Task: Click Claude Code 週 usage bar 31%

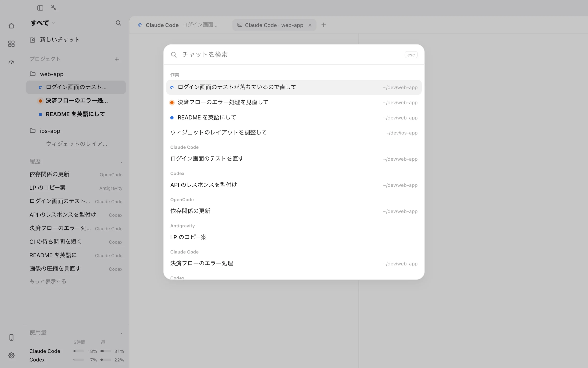Action: pos(106,351)
